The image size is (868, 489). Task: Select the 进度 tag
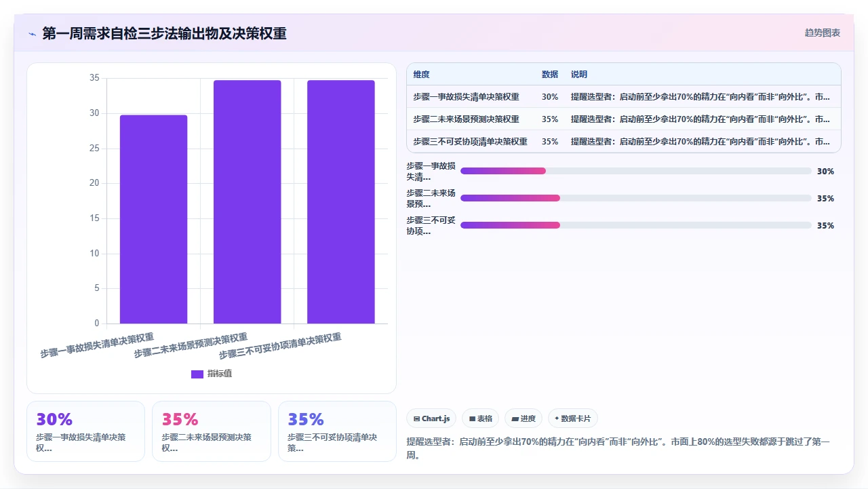coord(524,418)
